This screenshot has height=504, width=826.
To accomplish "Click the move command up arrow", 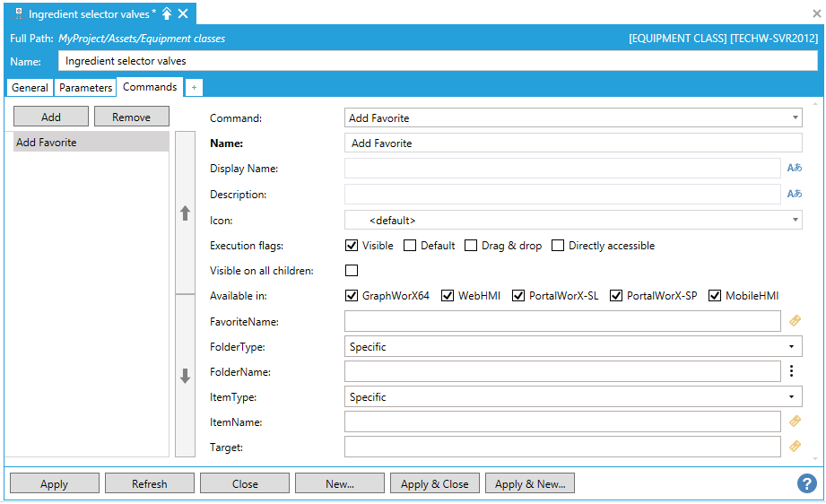I will click(x=186, y=213).
